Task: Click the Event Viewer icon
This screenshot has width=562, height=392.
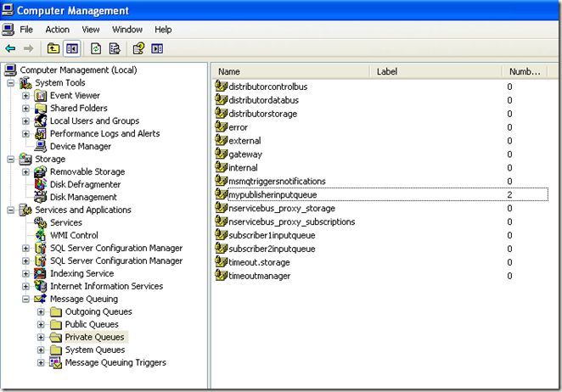Action: 41,96
